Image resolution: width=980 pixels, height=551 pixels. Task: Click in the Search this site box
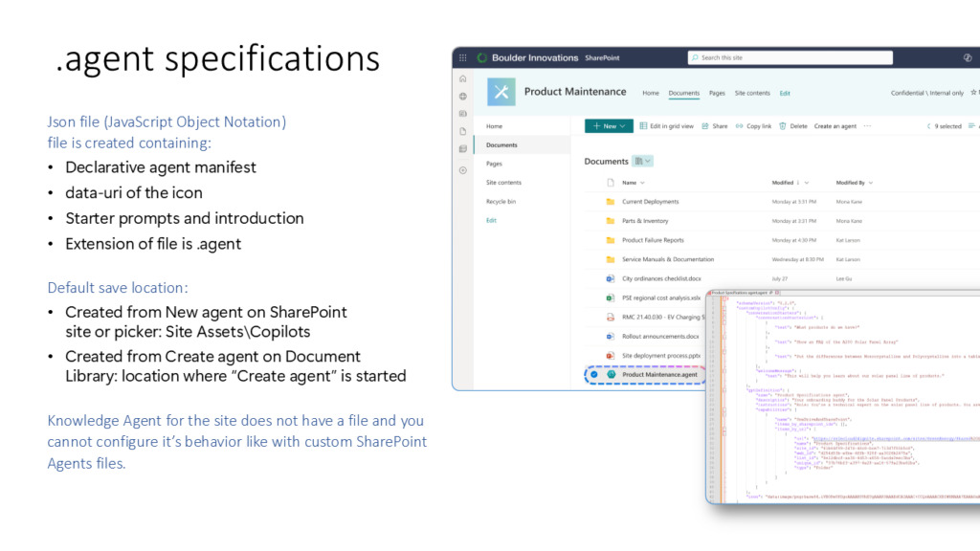(790, 57)
